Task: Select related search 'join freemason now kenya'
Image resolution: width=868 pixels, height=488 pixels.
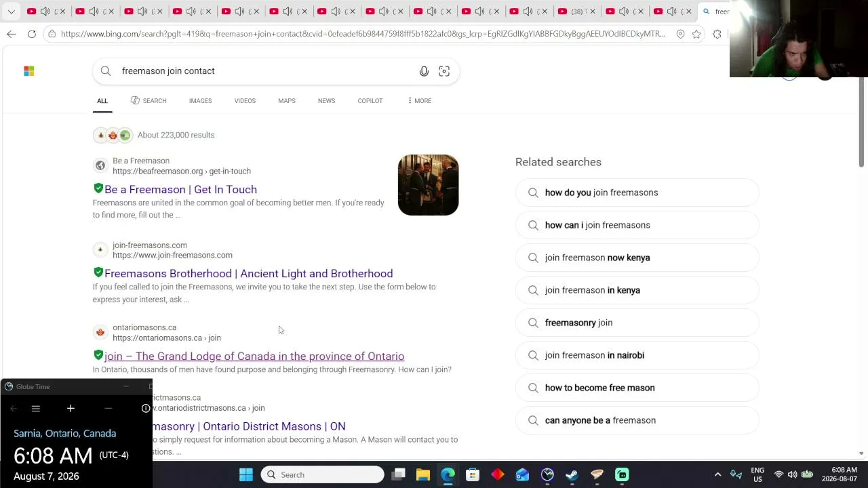Action: tap(637, 258)
